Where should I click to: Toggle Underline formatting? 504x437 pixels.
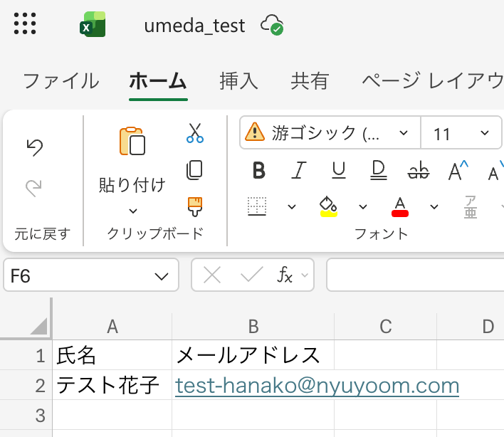339,171
